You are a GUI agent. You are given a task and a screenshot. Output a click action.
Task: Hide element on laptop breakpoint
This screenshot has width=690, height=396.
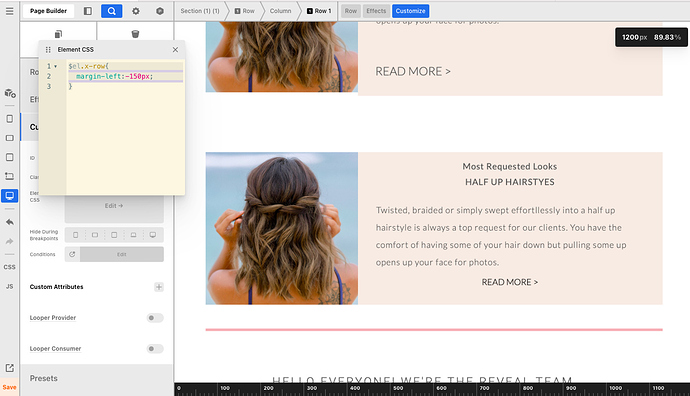click(x=133, y=235)
